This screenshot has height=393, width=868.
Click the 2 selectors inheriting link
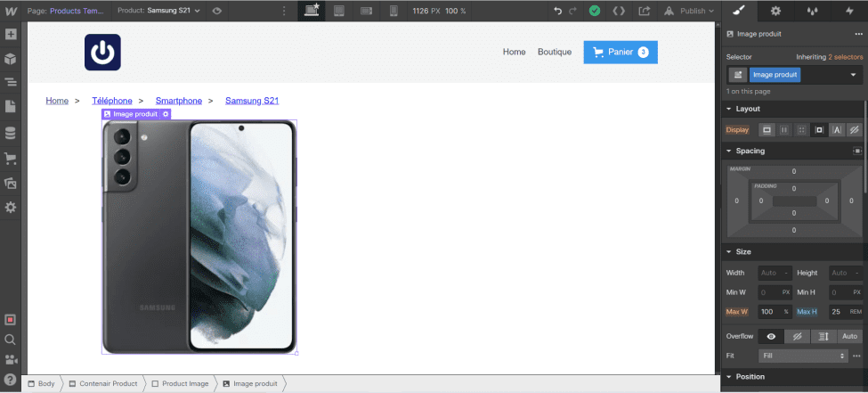[845, 56]
